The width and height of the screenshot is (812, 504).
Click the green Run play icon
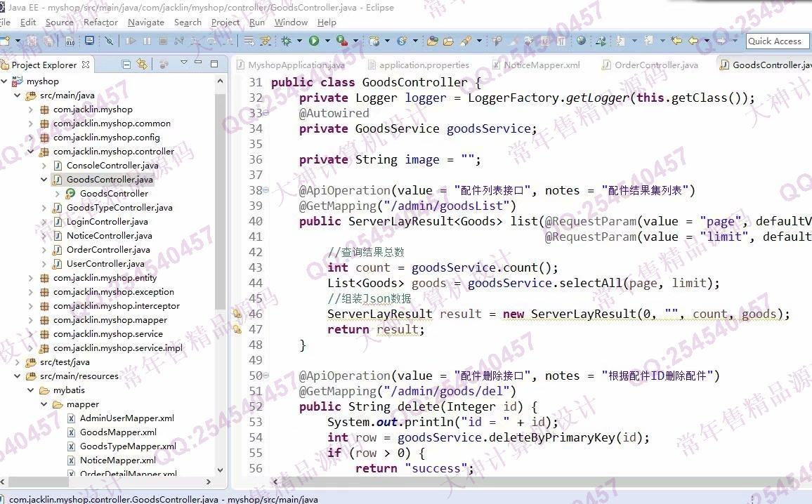coord(314,41)
